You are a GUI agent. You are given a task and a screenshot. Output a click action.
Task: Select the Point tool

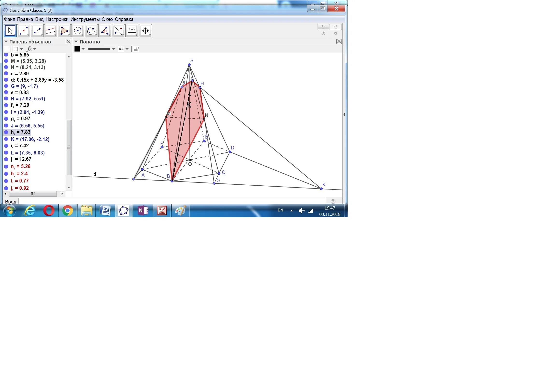[x=24, y=31]
